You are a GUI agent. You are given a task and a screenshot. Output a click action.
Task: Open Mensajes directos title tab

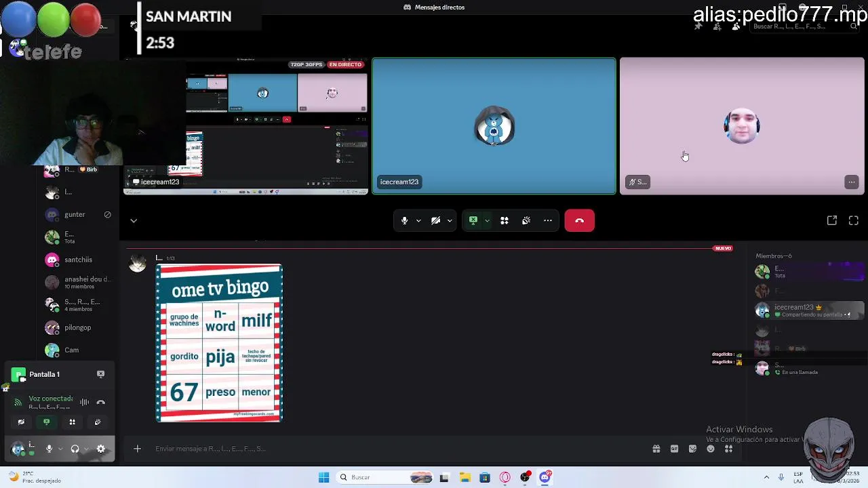point(434,7)
